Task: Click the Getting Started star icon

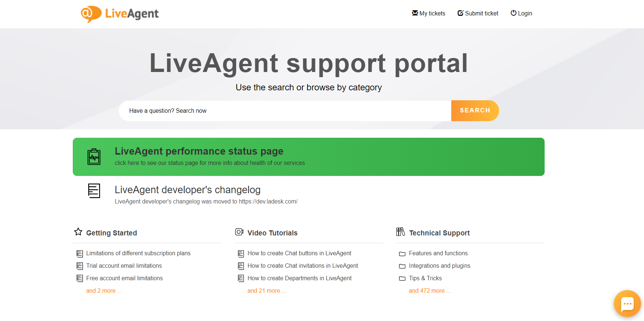Action: click(78, 232)
